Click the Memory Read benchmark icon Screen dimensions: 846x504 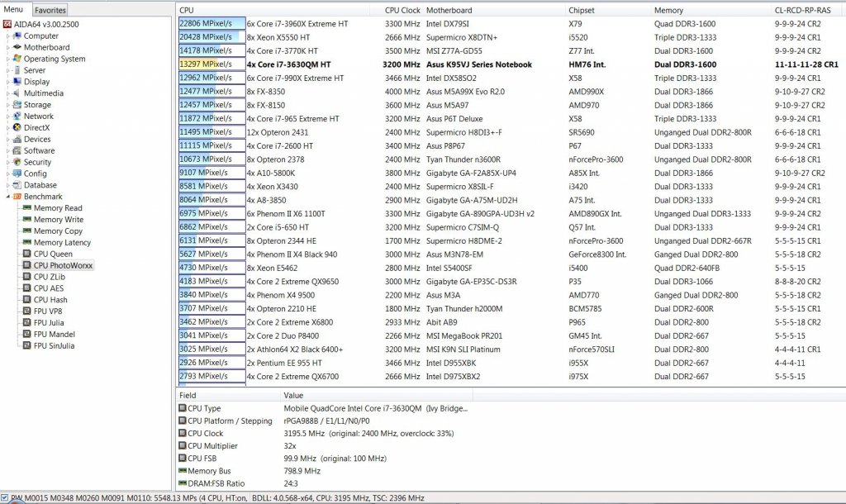click(27, 207)
